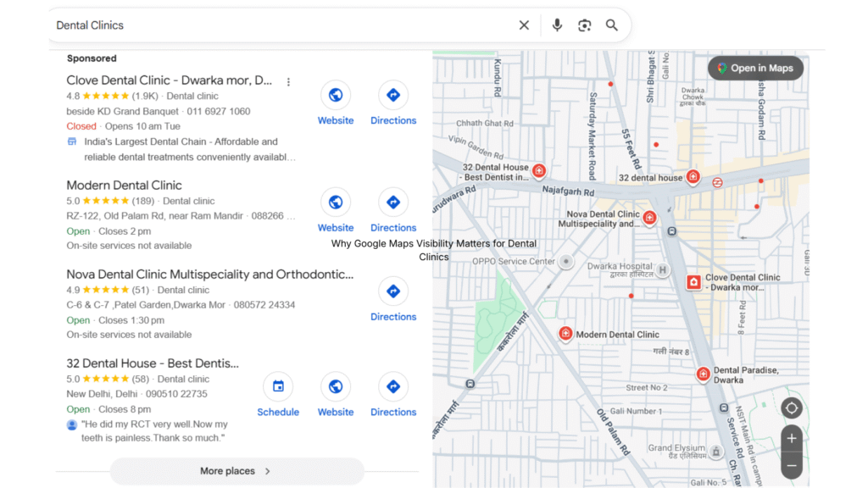Open Clove Dental Clinic website globe icon
The image size is (868, 488).
point(336,95)
